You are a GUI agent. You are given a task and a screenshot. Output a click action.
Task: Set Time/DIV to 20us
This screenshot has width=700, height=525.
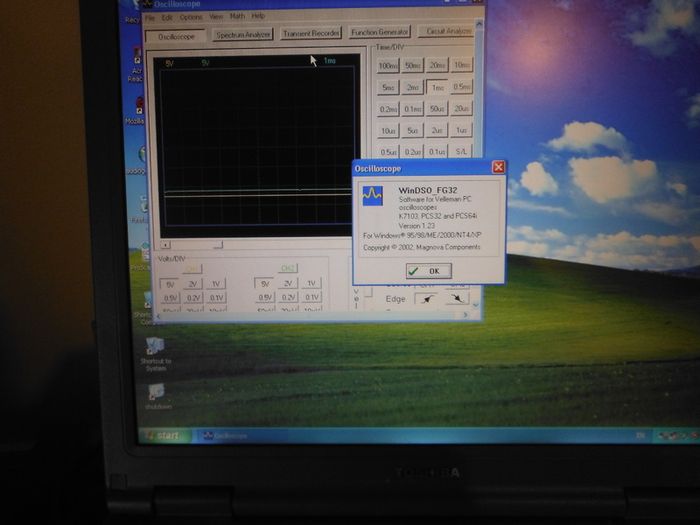[461, 108]
